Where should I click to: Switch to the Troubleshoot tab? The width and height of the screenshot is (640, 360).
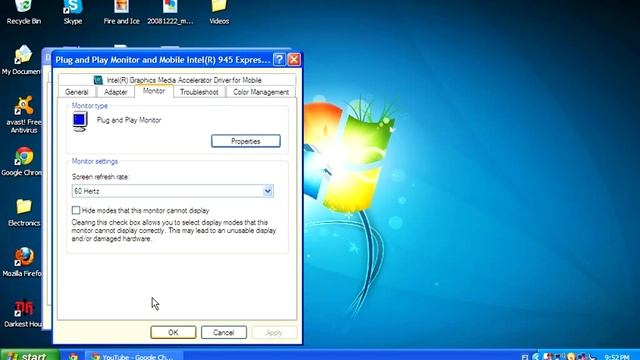(199, 92)
